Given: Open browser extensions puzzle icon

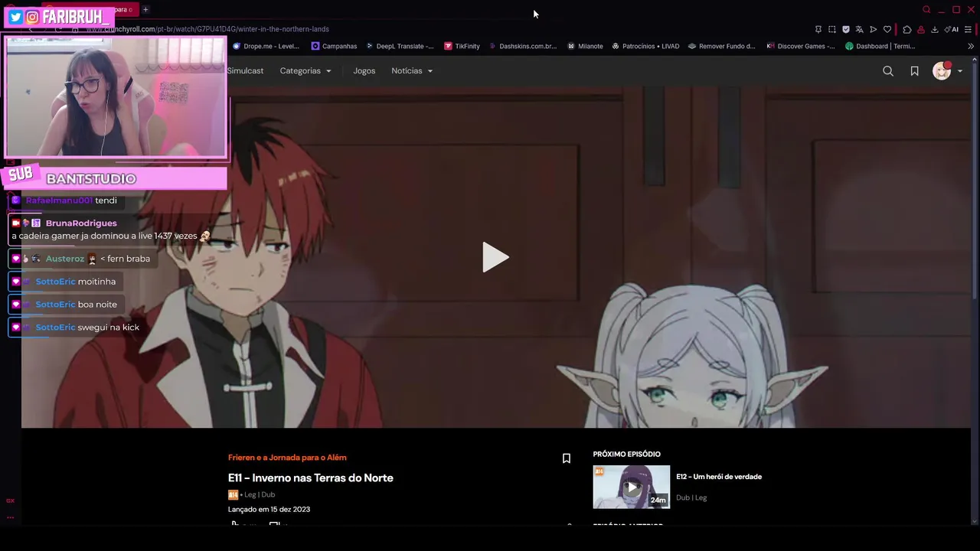Looking at the screenshot, I should click(x=907, y=29).
